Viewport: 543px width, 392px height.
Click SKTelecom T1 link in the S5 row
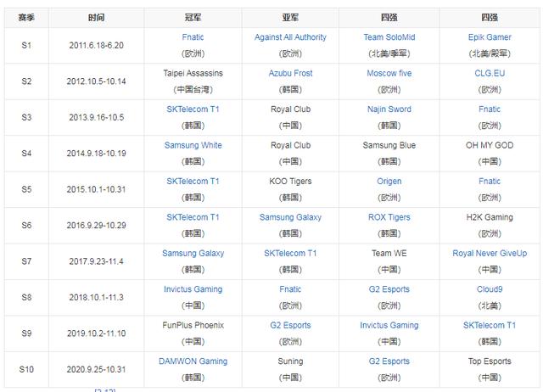(193, 181)
